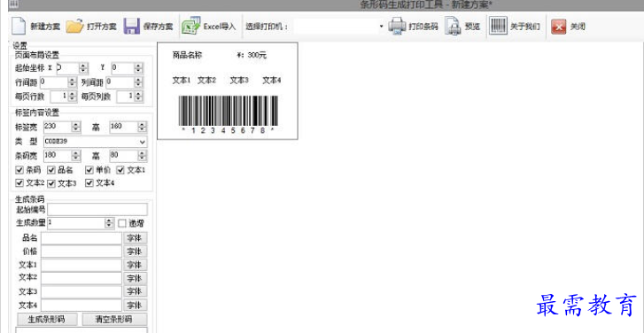Viewport: 644px width, 333px height.
Task: Adjust the 行间距 row spacing spinner
Action: click(73, 82)
